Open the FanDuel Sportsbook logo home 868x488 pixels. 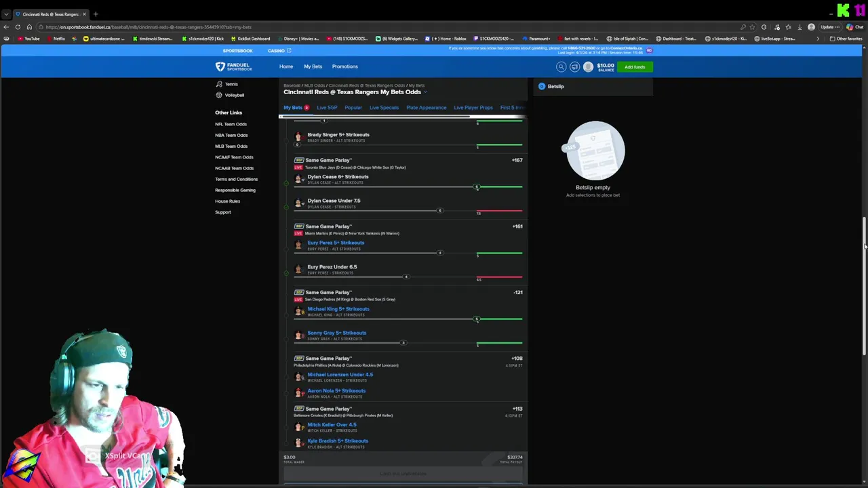point(234,66)
